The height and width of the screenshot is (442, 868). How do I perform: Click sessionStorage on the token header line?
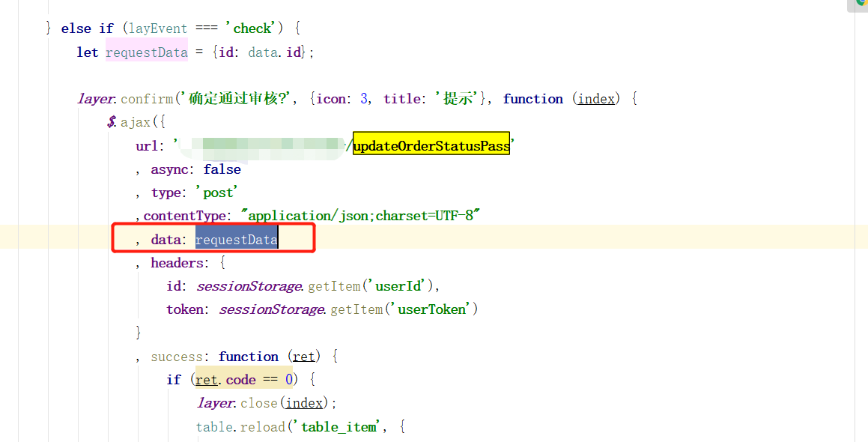tap(272, 309)
